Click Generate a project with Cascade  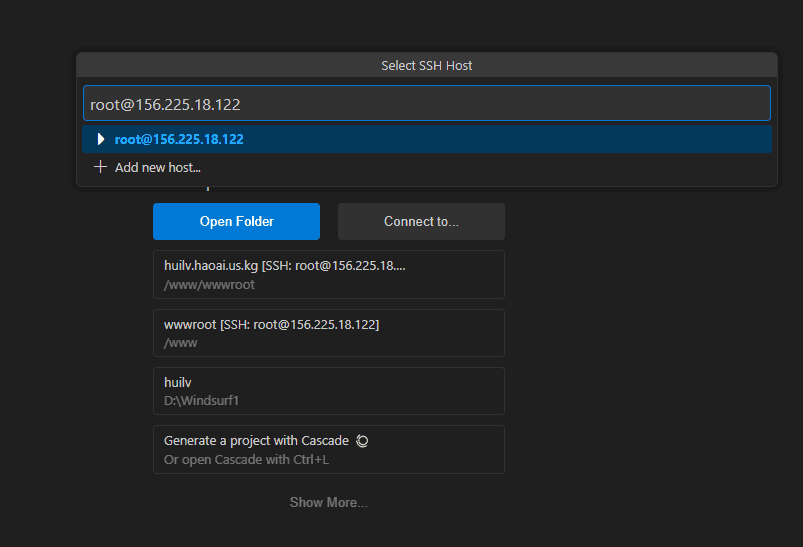click(x=329, y=449)
